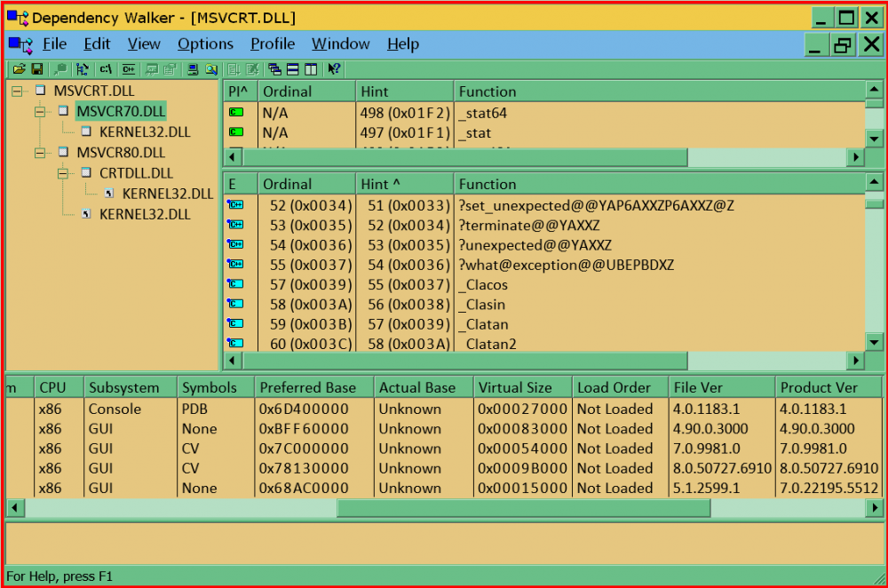888x588 pixels.
Task: Click the Cascade windows toolbar icon
Action: coord(274,69)
